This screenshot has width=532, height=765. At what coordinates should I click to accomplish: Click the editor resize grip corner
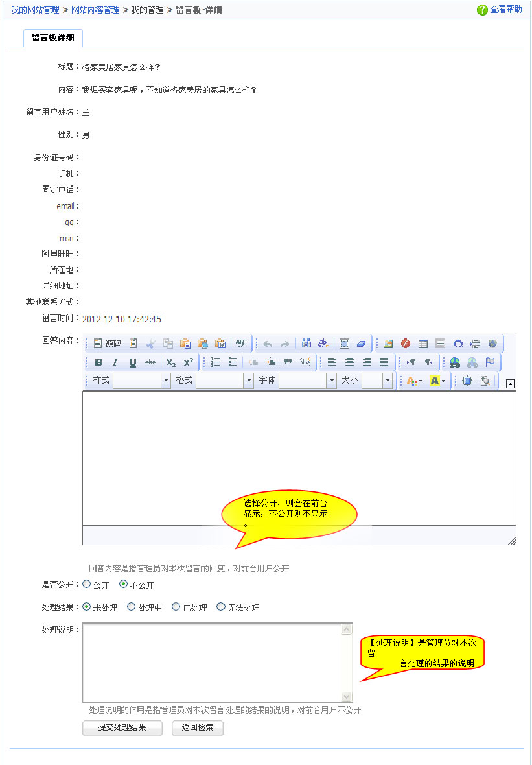point(511,540)
